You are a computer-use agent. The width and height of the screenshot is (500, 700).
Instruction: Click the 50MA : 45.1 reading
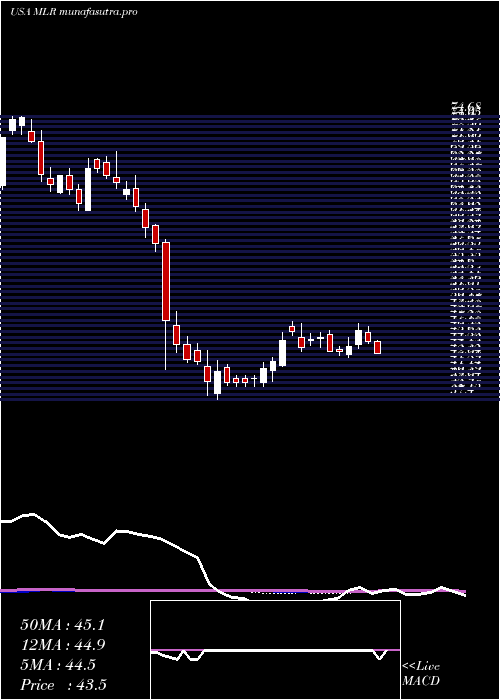click(62, 625)
